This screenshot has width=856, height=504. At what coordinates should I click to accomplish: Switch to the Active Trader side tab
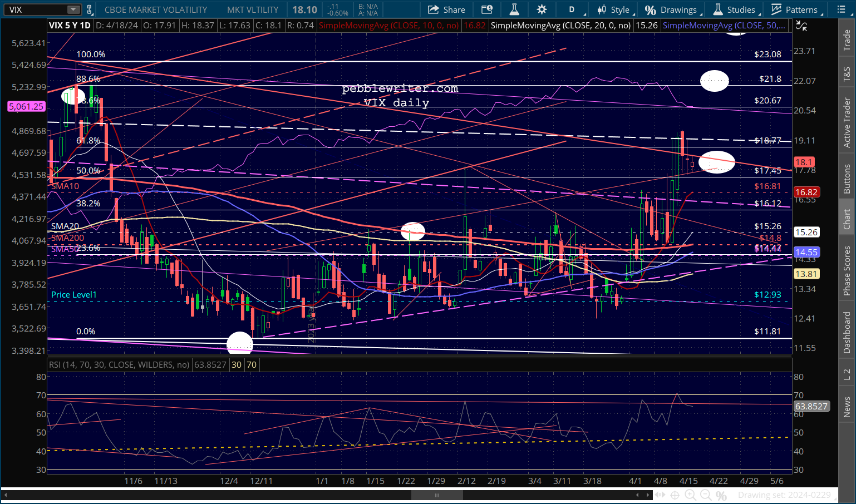847,122
